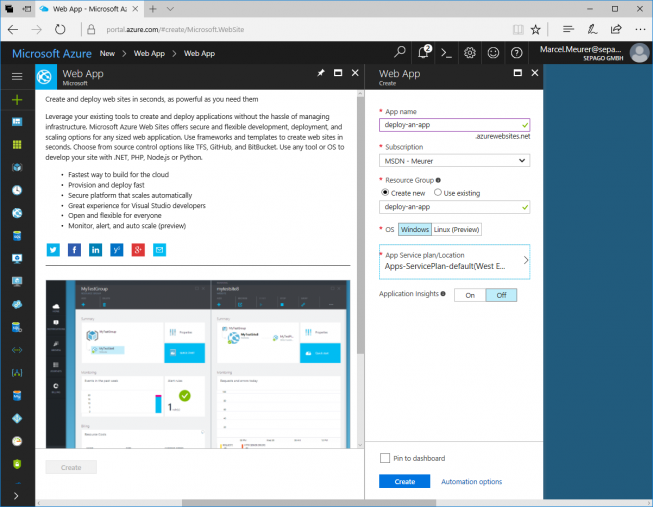653x507 pixels.
Task: Click New in the breadcrumb
Action: 107,53
